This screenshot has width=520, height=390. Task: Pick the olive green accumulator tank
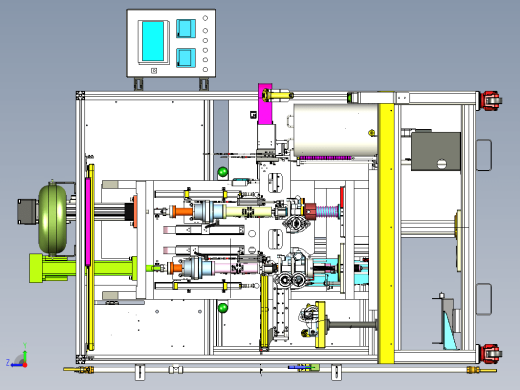tap(52, 219)
